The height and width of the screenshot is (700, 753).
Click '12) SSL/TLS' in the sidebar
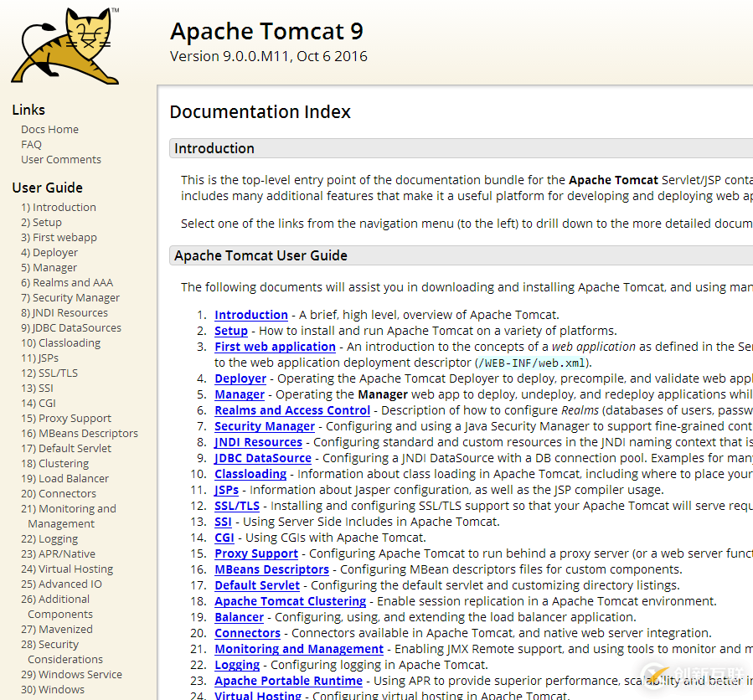pos(49,373)
